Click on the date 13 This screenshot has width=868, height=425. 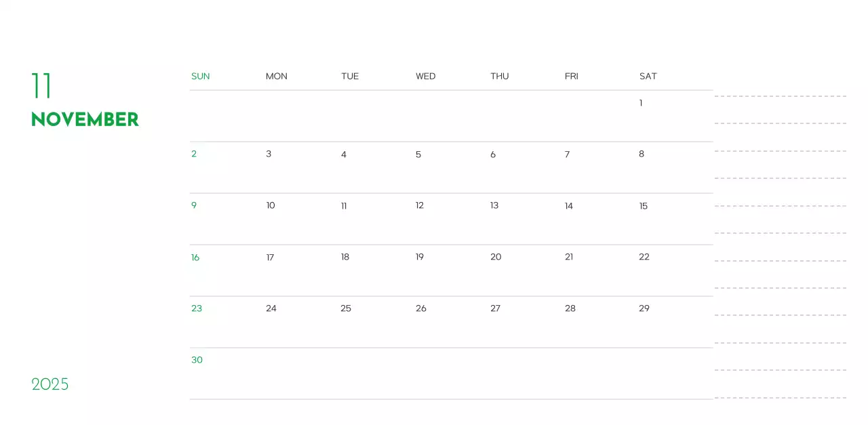click(x=494, y=205)
